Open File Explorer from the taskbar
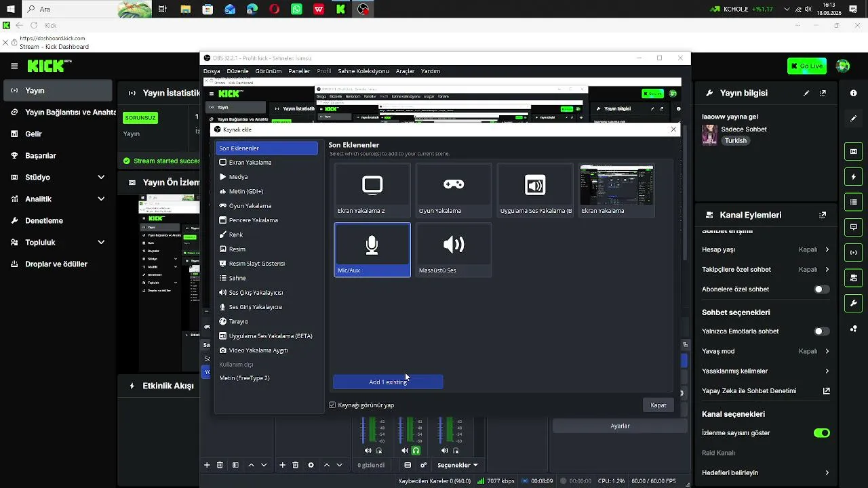 [185, 9]
